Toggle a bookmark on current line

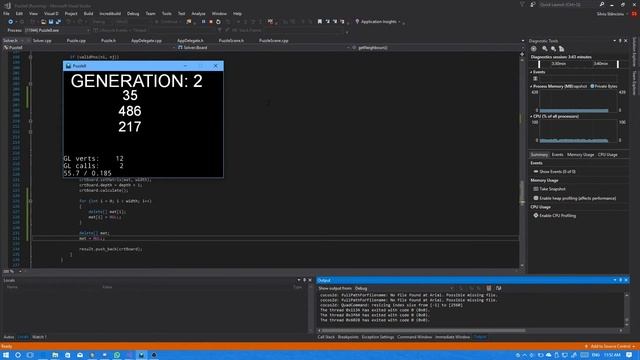pyautogui.click(x=320, y=22)
